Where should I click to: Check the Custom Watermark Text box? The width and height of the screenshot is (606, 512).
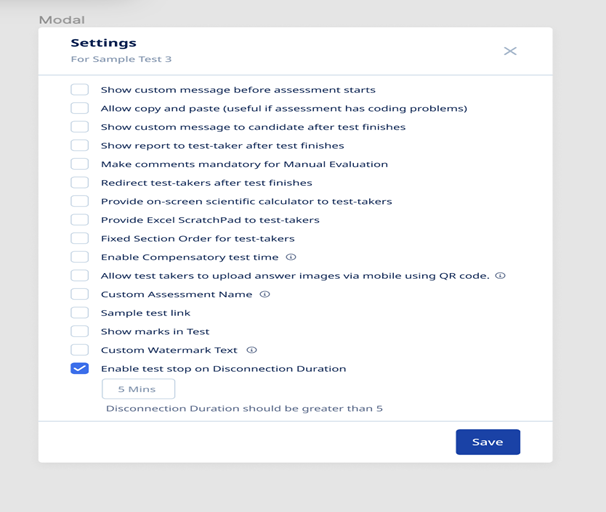[x=80, y=350]
